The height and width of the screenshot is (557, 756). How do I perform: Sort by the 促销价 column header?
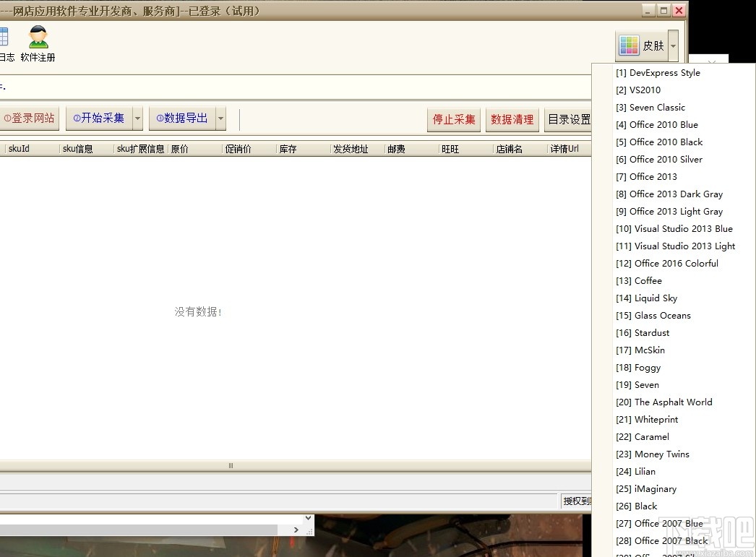[x=249, y=149]
